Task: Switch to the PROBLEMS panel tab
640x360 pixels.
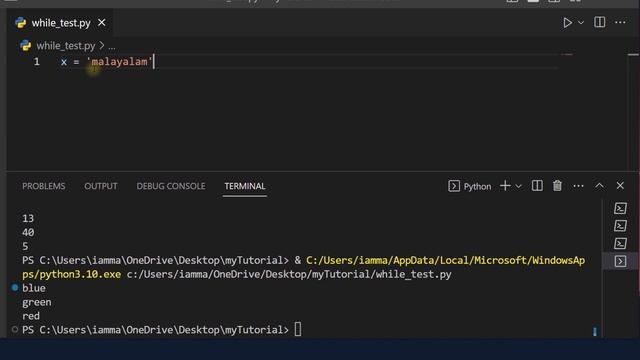Action: 44,186
